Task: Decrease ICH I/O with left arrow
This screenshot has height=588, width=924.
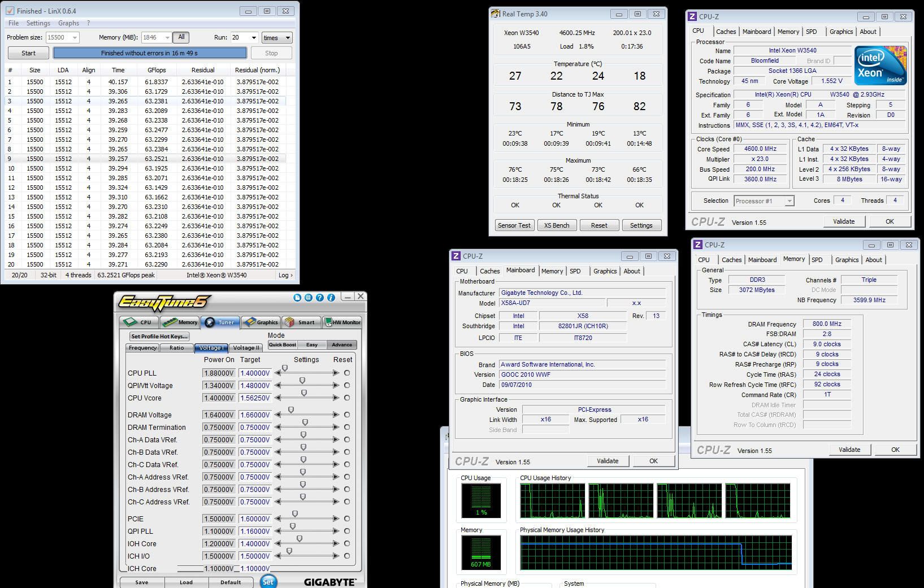Action: 277,556
